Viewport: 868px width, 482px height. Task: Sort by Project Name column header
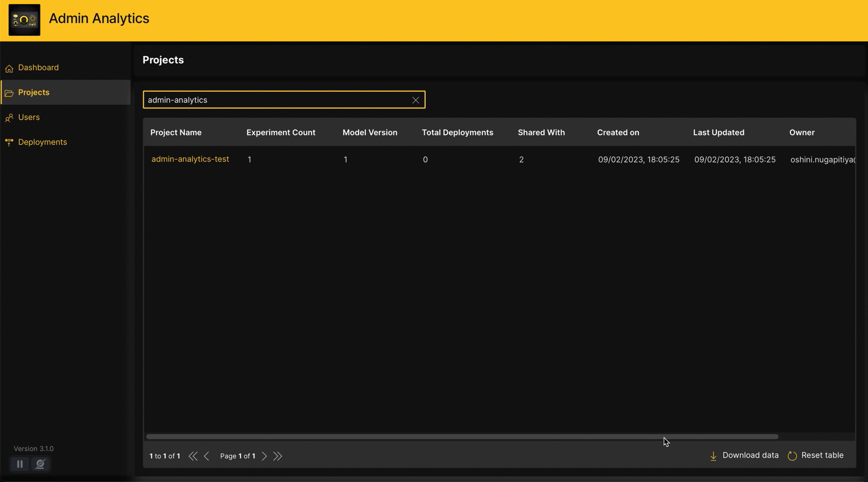point(176,132)
